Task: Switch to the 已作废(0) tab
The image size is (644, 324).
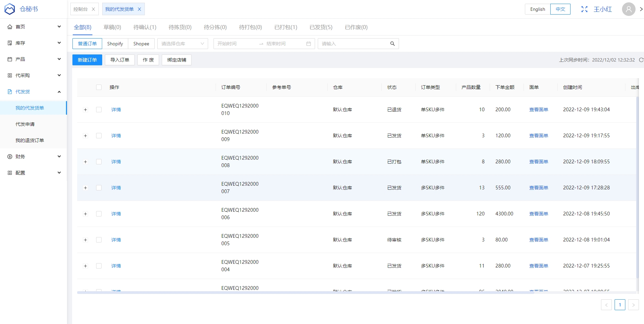Action: click(x=356, y=27)
